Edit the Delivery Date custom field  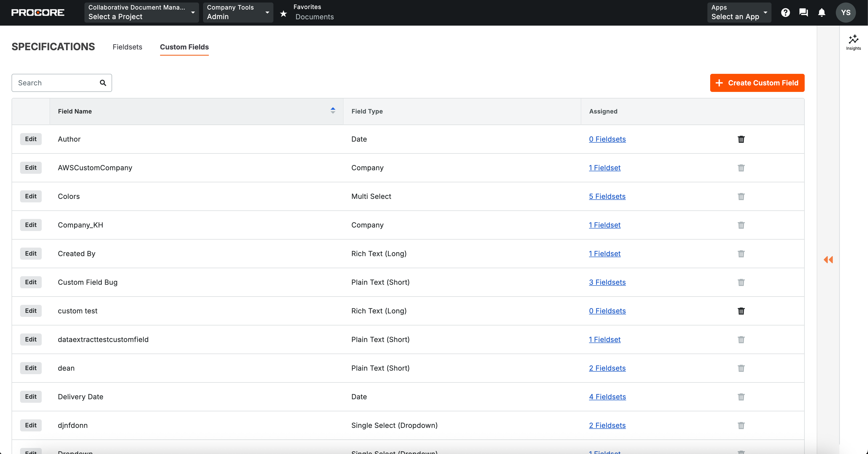click(31, 396)
